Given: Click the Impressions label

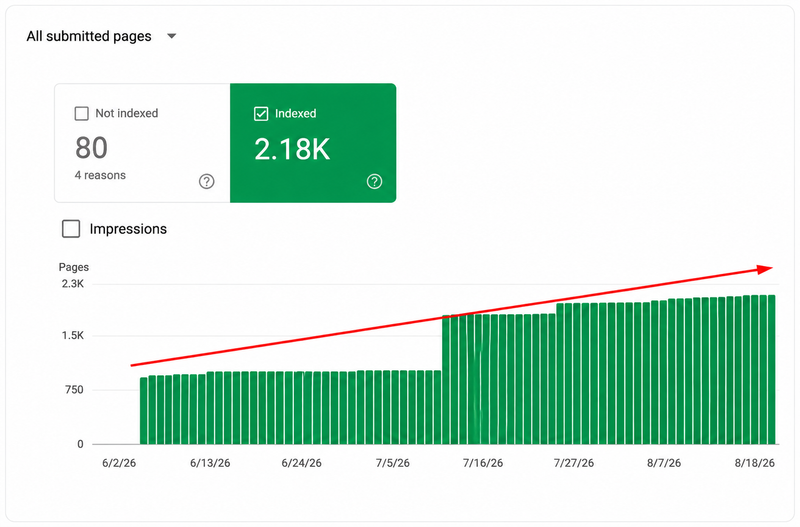Looking at the screenshot, I should click(x=128, y=229).
